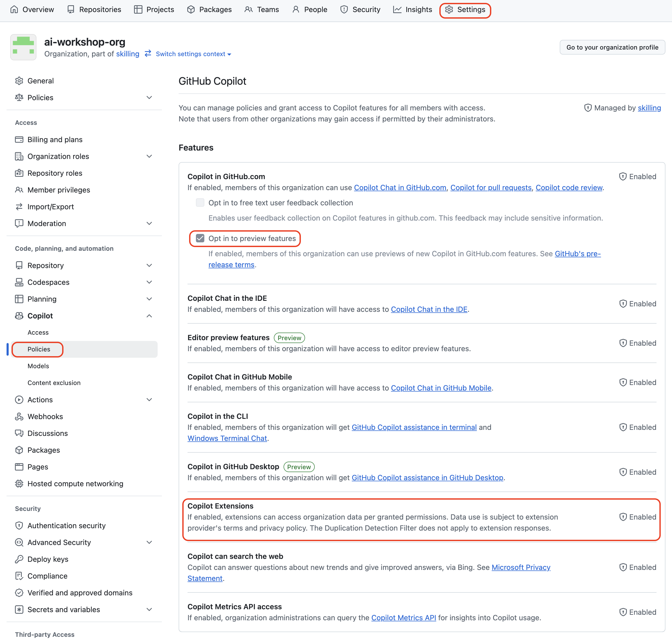Viewport: 672px width, 641px height.
Task: Click the Deploy keys key icon
Action: point(19,559)
